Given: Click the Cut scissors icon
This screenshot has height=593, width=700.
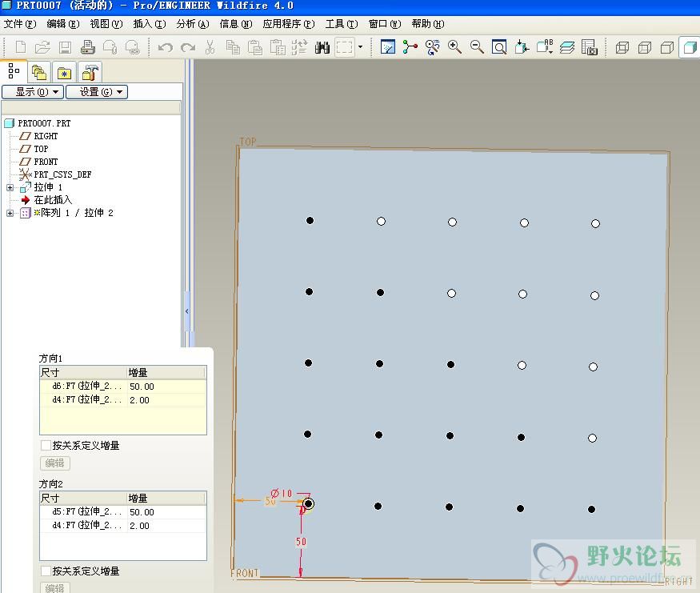Looking at the screenshot, I should pos(210,47).
